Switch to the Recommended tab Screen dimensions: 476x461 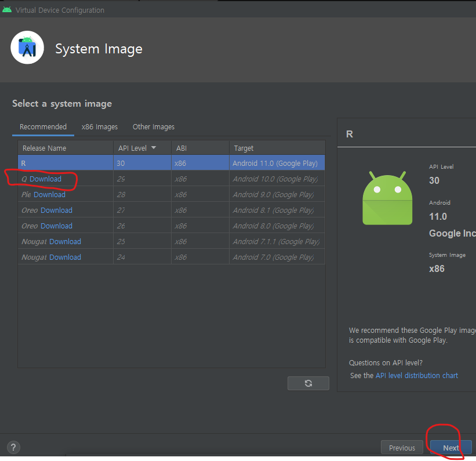[x=43, y=126]
